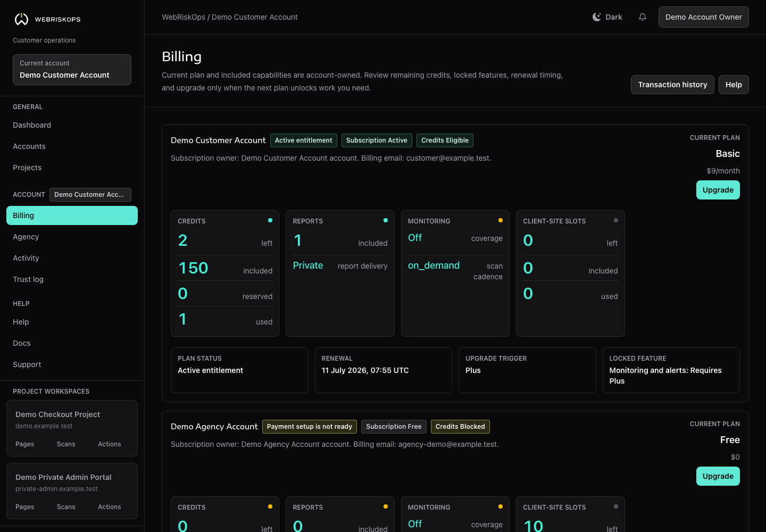Upgrade the Basic plan
This screenshot has height=532, width=766.
(x=718, y=190)
